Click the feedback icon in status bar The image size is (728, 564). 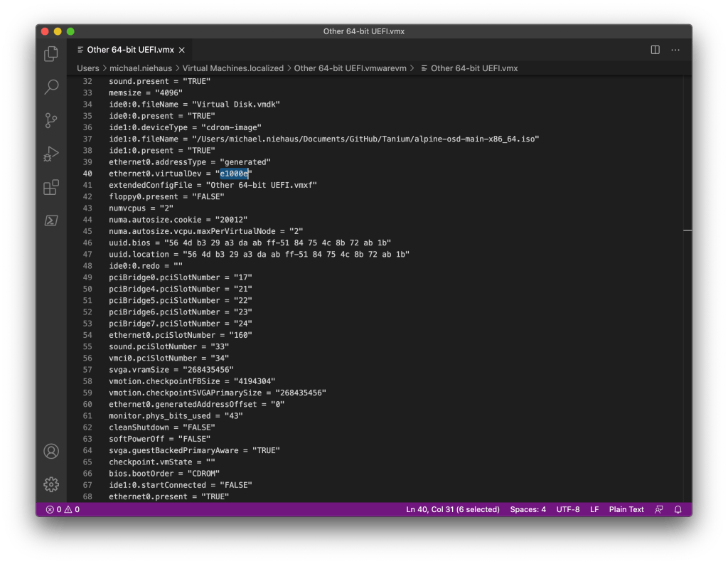coord(659,509)
